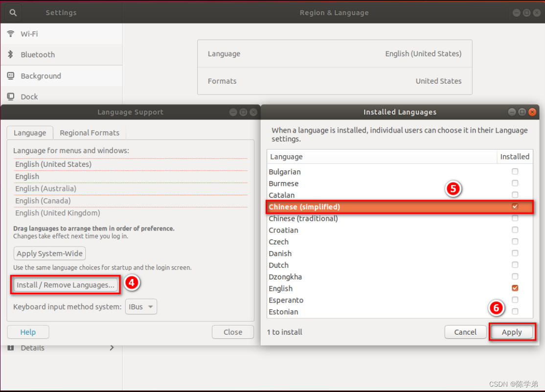Tick the Catalan installed checkbox
Screen dimensions: 545x392
click(515, 195)
